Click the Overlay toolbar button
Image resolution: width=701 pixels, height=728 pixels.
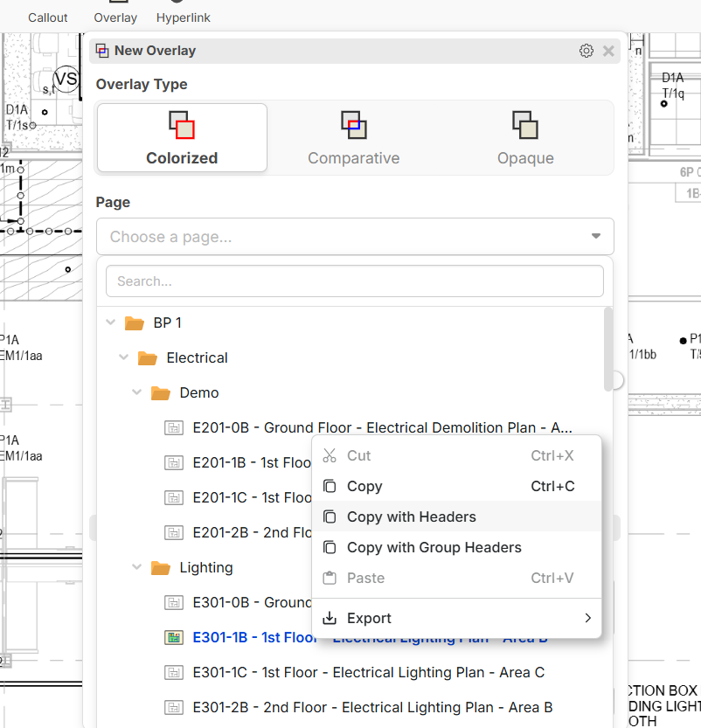[x=115, y=13]
